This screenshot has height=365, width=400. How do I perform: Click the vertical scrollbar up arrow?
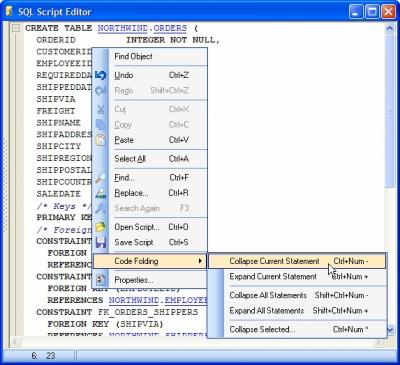click(390, 28)
